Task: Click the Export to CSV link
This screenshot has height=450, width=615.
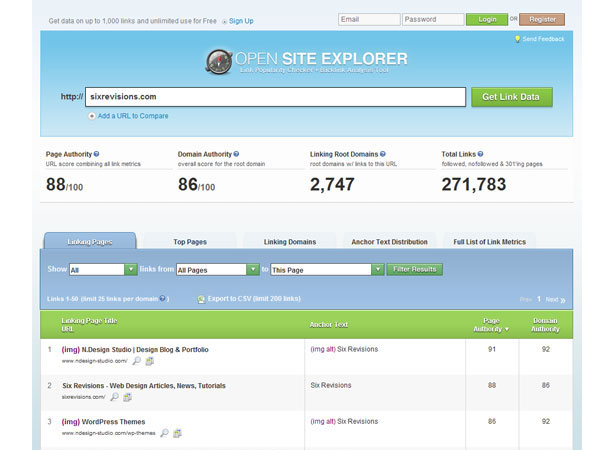Action: tap(254, 299)
